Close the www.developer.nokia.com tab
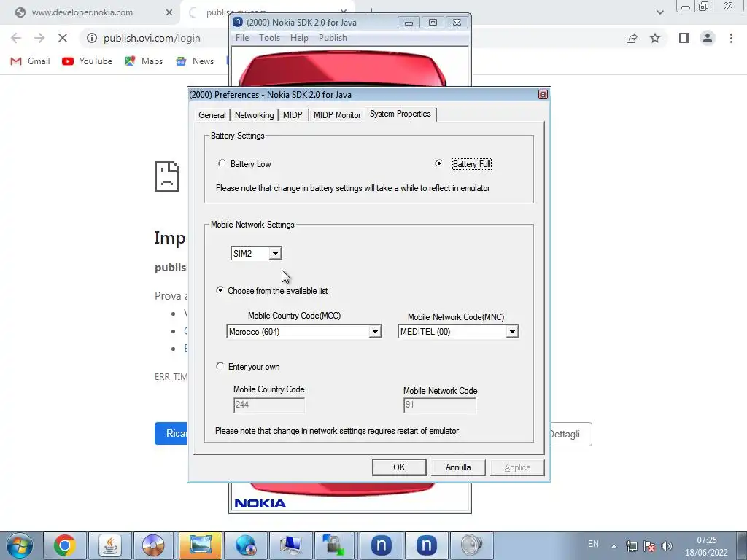The height and width of the screenshot is (560, 747). coord(169,12)
